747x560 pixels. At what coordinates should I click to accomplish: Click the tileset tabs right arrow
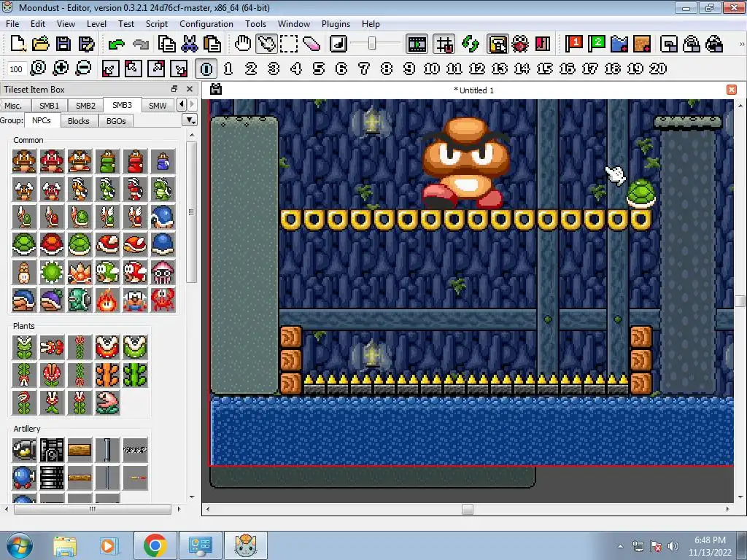192,104
